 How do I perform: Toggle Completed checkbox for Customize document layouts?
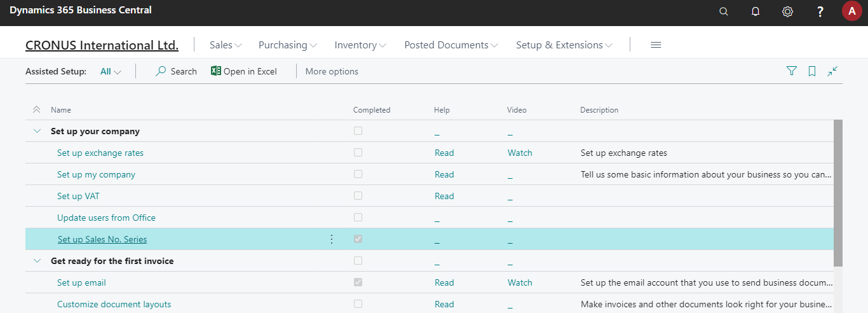tap(358, 304)
